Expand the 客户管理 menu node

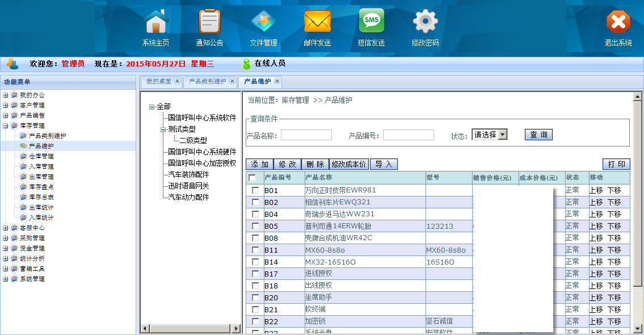point(6,105)
